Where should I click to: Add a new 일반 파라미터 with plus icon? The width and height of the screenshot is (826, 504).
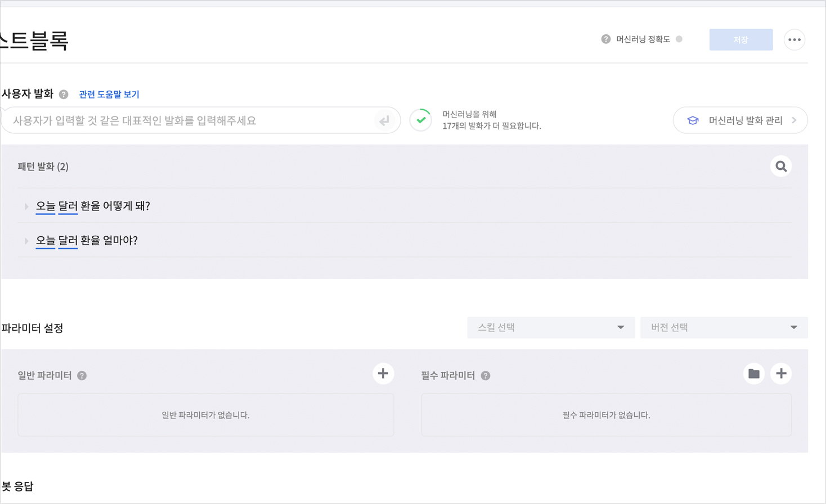(383, 373)
